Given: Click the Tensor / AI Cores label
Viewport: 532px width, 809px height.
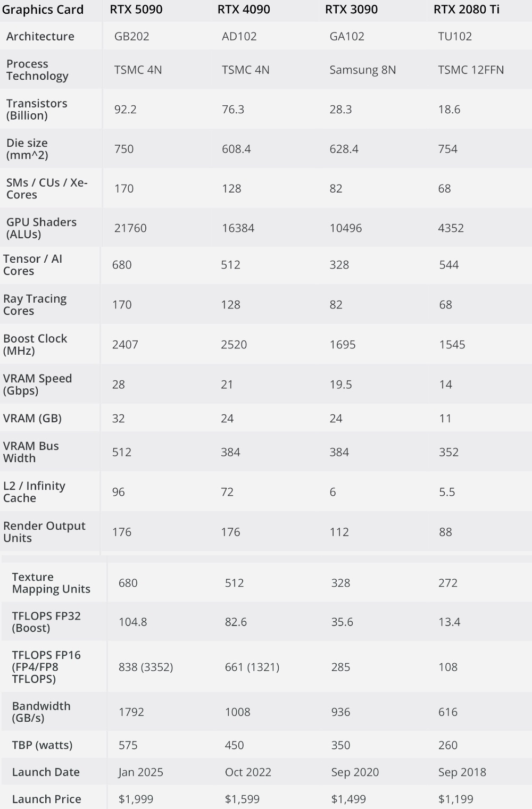Looking at the screenshot, I should coord(32,265).
